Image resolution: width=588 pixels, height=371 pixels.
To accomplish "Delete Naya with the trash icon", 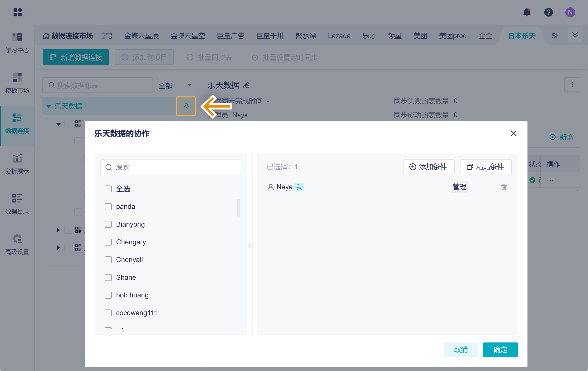I will pos(504,187).
